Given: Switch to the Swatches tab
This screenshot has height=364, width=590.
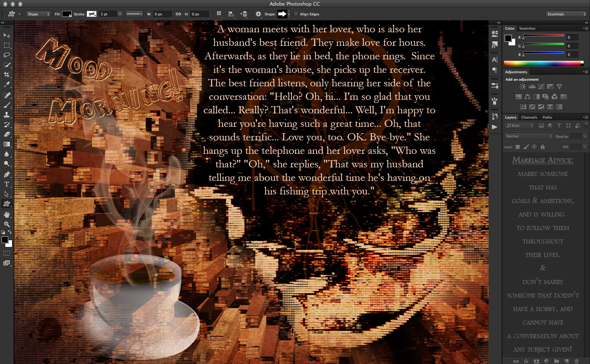Looking at the screenshot, I should point(527,29).
